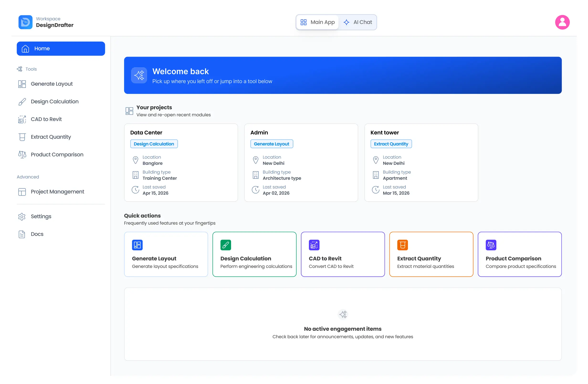Click the Product Comparison scales quick action icon
588x384 pixels.
click(x=491, y=245)
